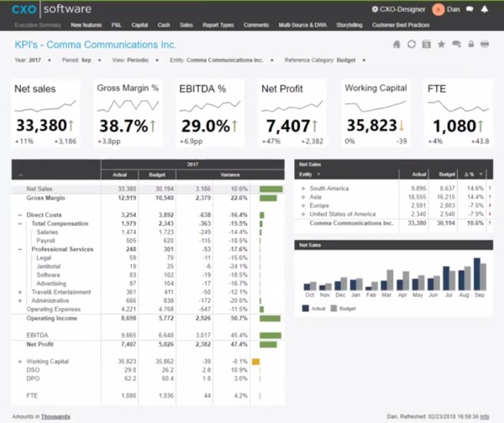Expand South America entity row
Image resolution: width=504 pixels, height=423 pixels.
click(302, 189)
